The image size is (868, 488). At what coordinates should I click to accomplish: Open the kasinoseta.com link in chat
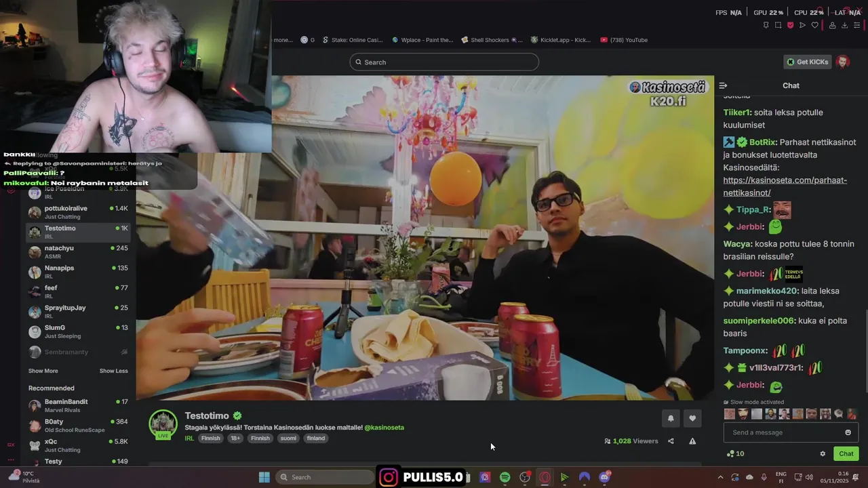(x=785, y=186)
